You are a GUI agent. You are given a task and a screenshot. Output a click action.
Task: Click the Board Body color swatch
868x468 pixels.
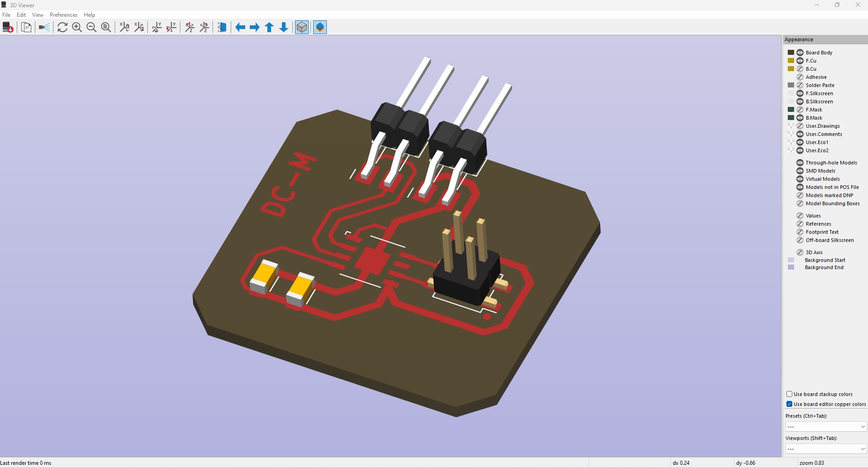pos(791,53)
